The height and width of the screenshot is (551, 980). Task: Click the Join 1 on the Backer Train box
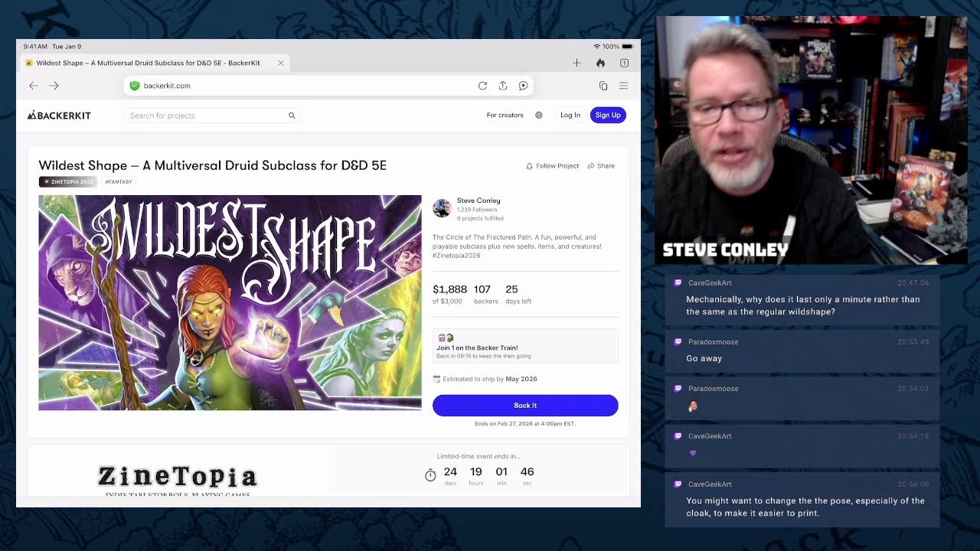(525, 346)
